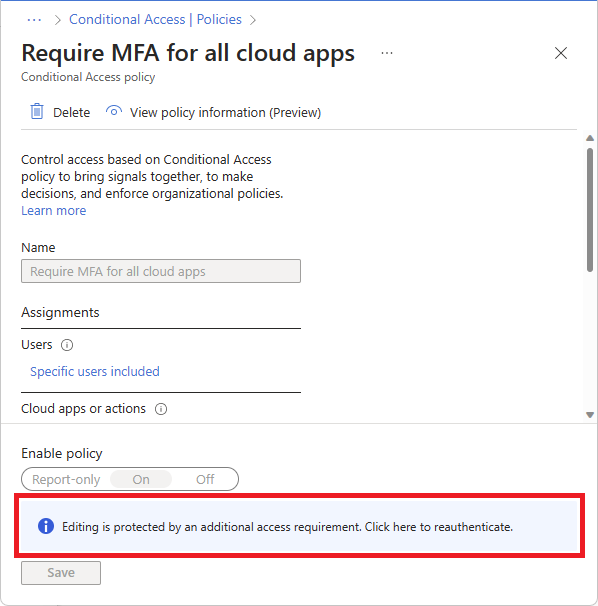
Task: Click the Delete trash can icon
Action: [37, 112]
